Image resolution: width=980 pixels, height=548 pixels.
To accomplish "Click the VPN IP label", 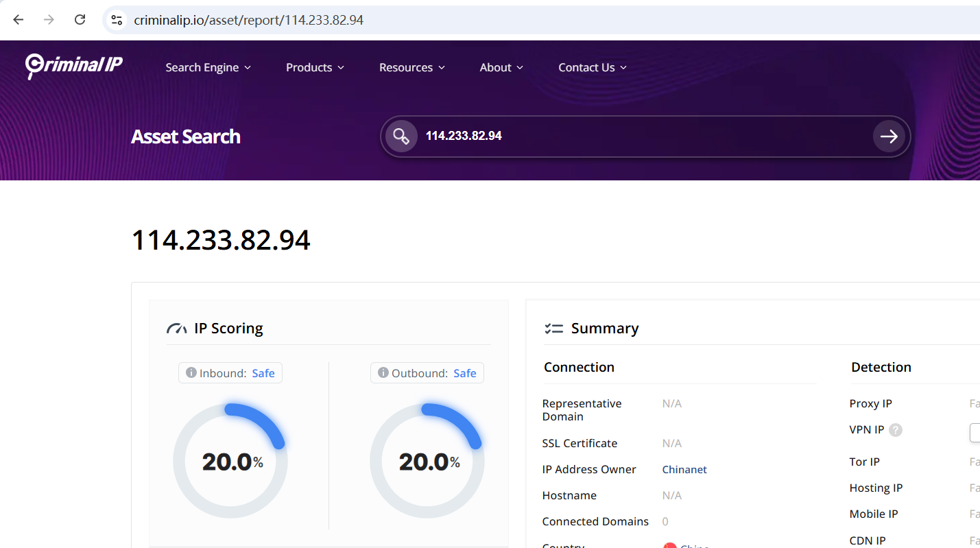I will (867, 430).
